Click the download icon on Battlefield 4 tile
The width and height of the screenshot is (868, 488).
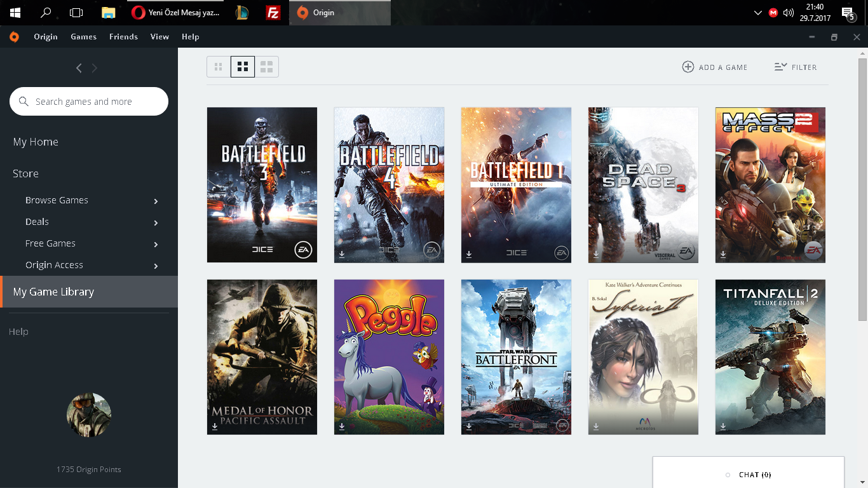pyautogui.click(x=342, y=254)
